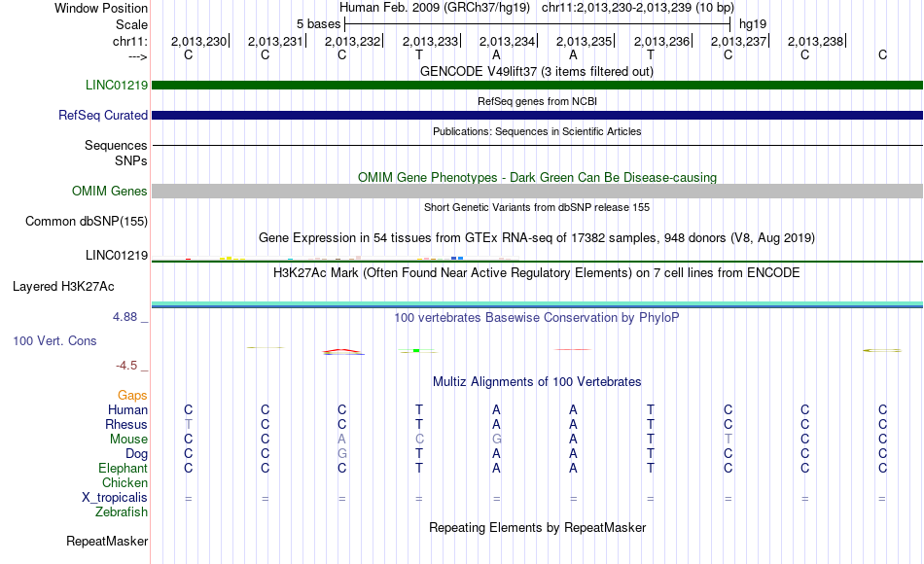Click the GTEx LINC01219 expression label
The height and width of the screenshot is (564, 924).
(x=117, y=255)
